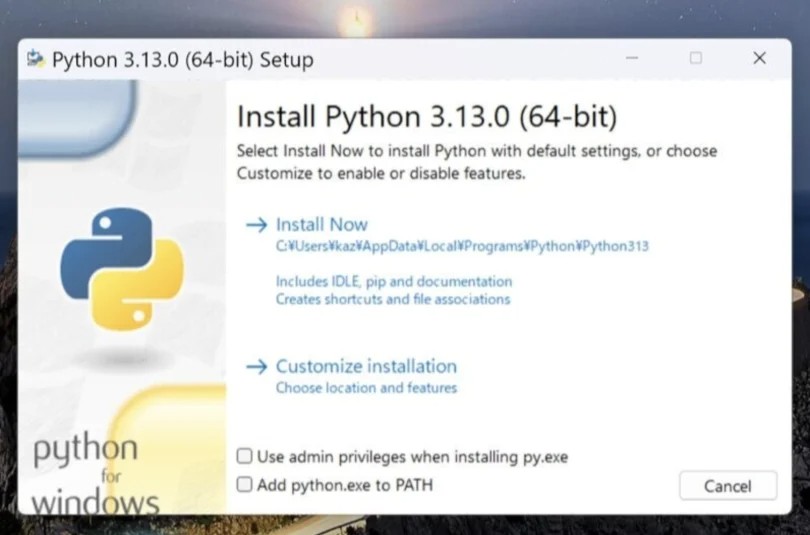Screen dimensions: 810x535
Task: Click the Python installer icon in title bar
Action: 36,59
